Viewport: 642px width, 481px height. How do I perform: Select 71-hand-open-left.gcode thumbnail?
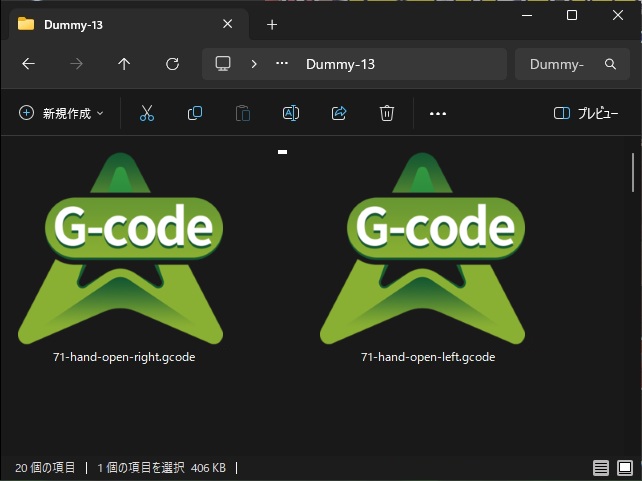pyautogui.click(x=422, y=248)
